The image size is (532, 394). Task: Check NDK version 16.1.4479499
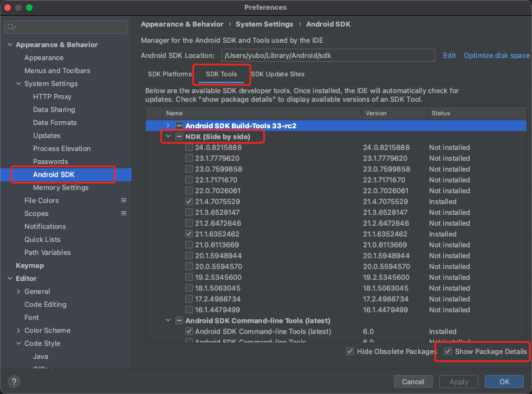pyautogui.click(x=189, y=310)
